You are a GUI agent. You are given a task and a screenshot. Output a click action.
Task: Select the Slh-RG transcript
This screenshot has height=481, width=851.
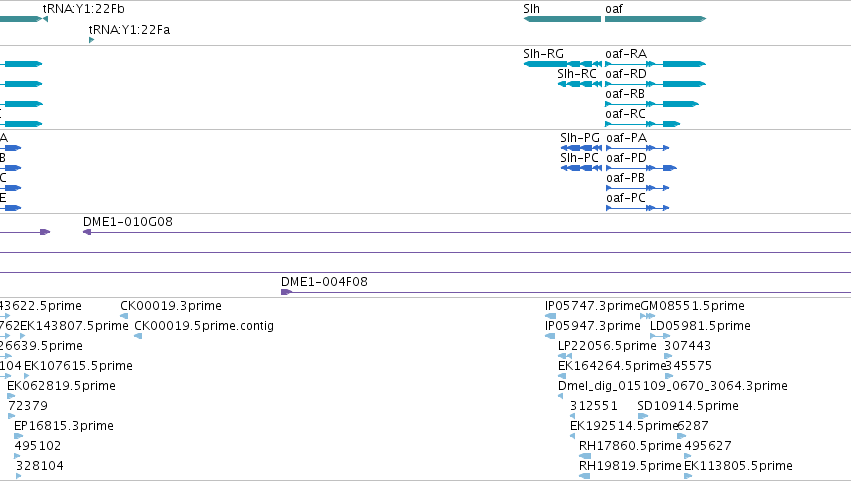pos(562,64)
